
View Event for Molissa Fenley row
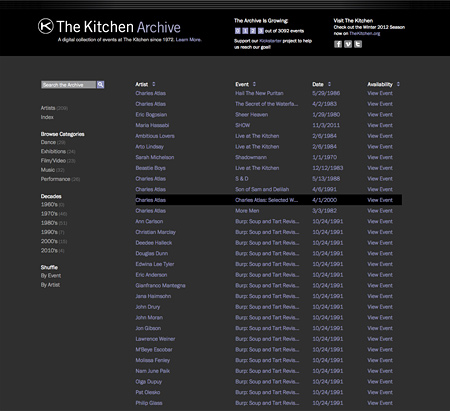click(x=380, y=360)
